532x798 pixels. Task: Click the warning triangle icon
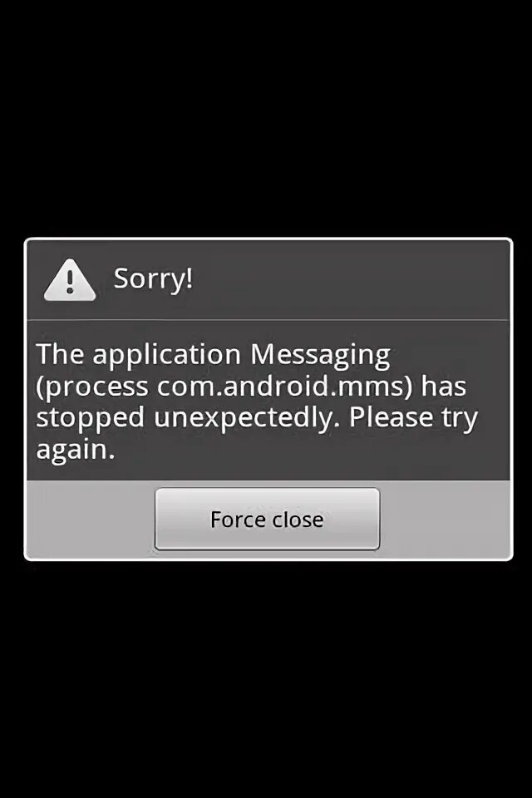pos(70,280)
